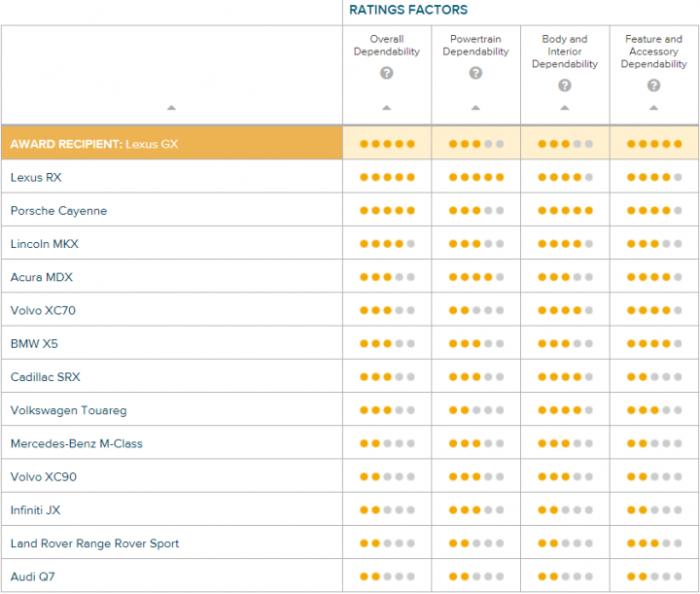Image resolution: width=700 pixels, height=594 pixels.
Task: Click Lexus RX powertrain dependability rating
Action: pos(475,177)
